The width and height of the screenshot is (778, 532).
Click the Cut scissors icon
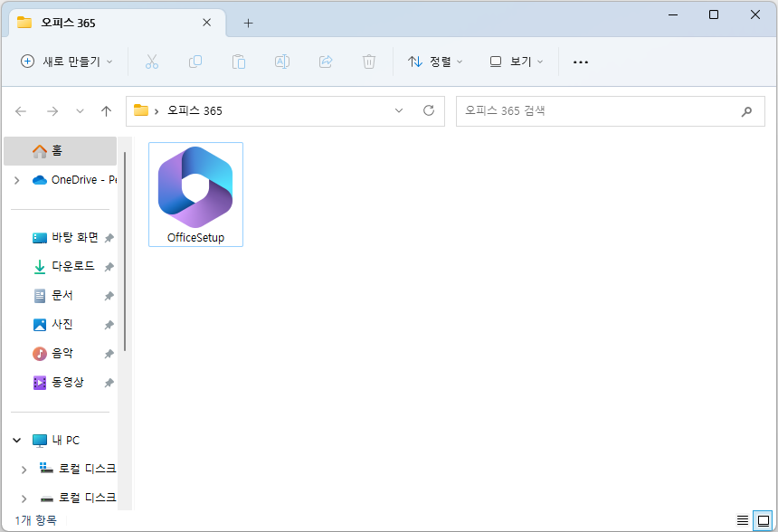click(x=152, y=62)
